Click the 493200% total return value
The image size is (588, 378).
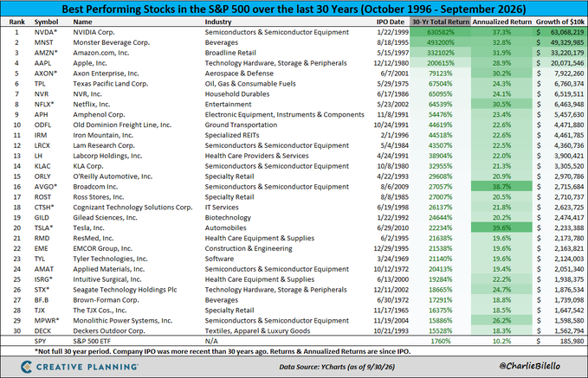440,42
